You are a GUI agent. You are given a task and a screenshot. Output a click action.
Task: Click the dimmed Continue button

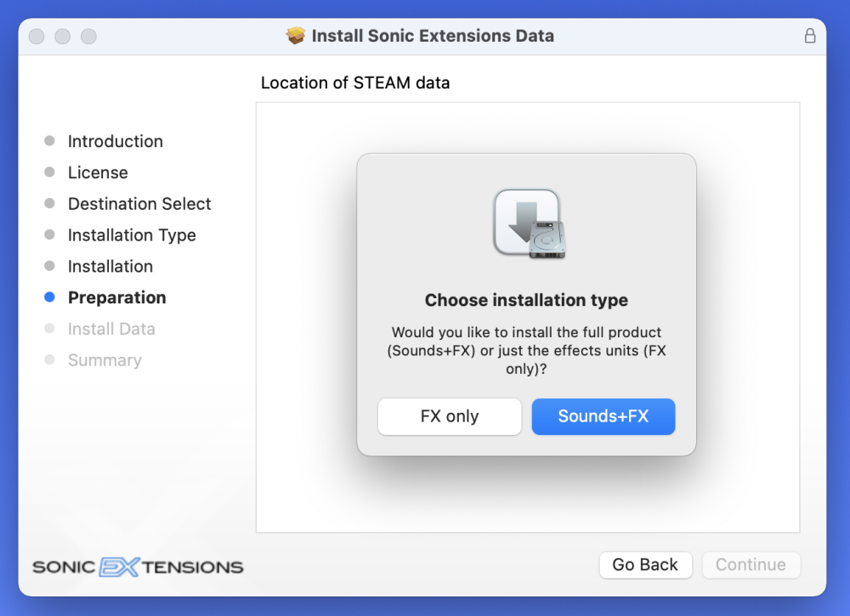751,565
